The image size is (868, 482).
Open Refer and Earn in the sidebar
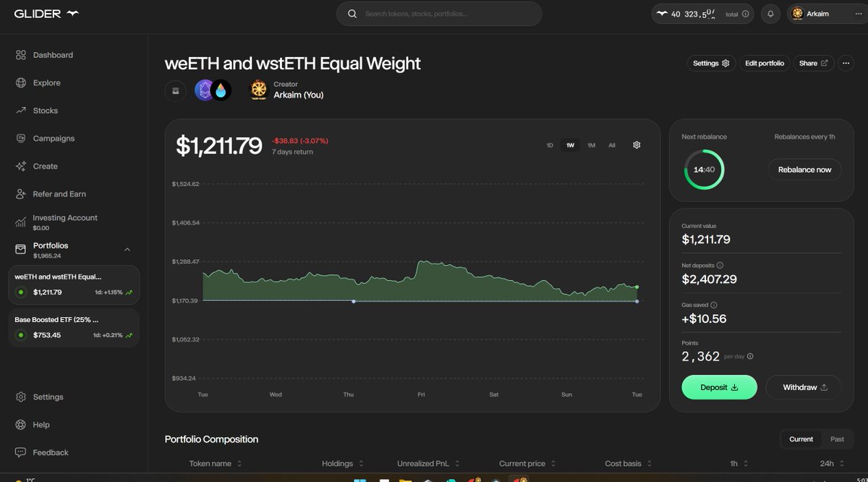[51, 194]
